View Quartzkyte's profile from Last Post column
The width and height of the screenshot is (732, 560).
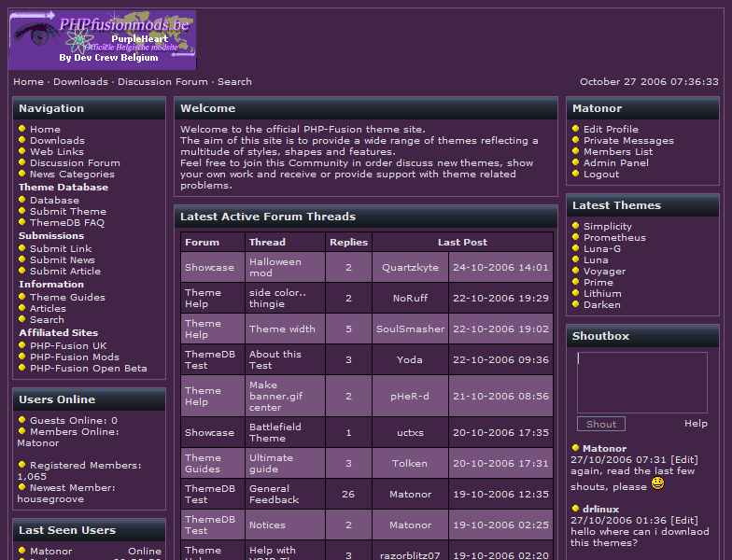[410, 267]
